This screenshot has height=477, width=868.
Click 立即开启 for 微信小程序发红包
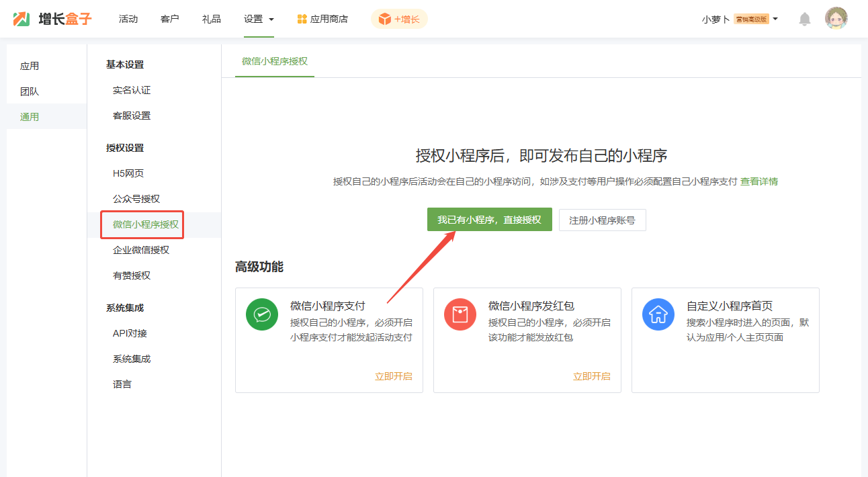click(592, 376)
